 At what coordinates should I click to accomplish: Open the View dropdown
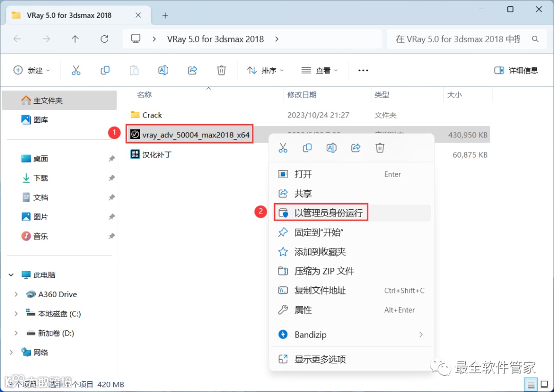point(320,70)
